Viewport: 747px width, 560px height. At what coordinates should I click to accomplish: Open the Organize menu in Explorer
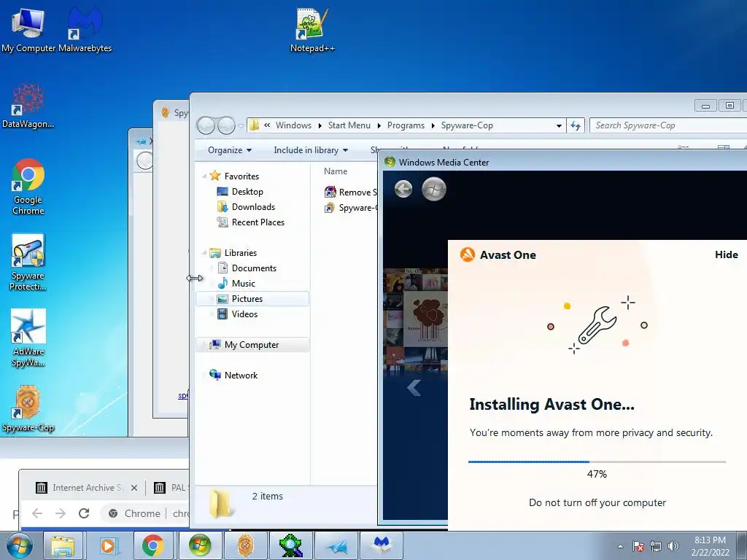[x=230, y=150]
